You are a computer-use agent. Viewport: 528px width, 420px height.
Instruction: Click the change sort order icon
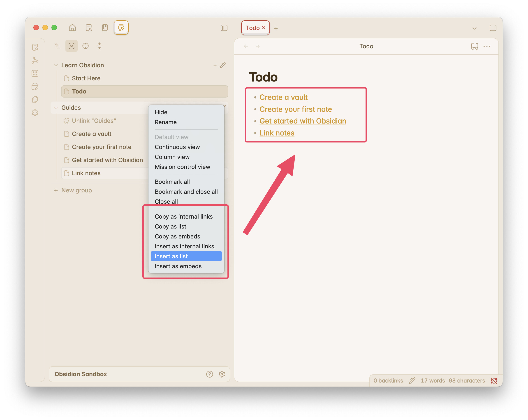(57, 46)
